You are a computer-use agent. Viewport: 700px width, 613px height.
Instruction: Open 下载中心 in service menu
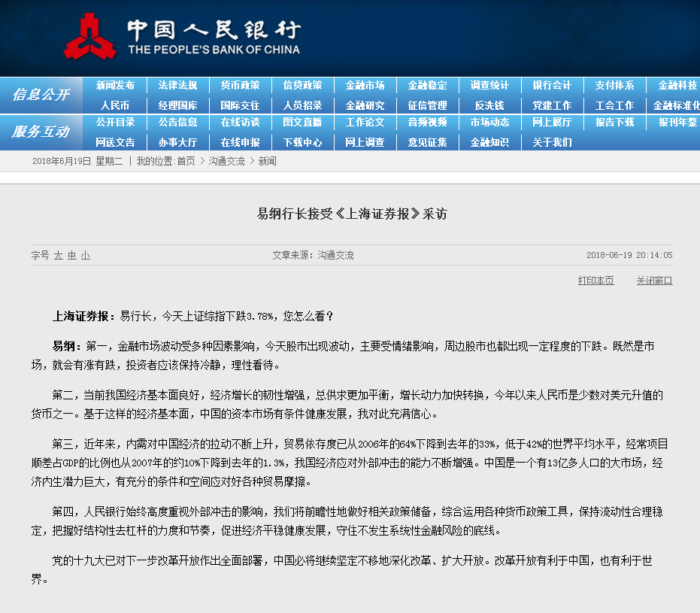pyautogui.click(x=302, y=141)
